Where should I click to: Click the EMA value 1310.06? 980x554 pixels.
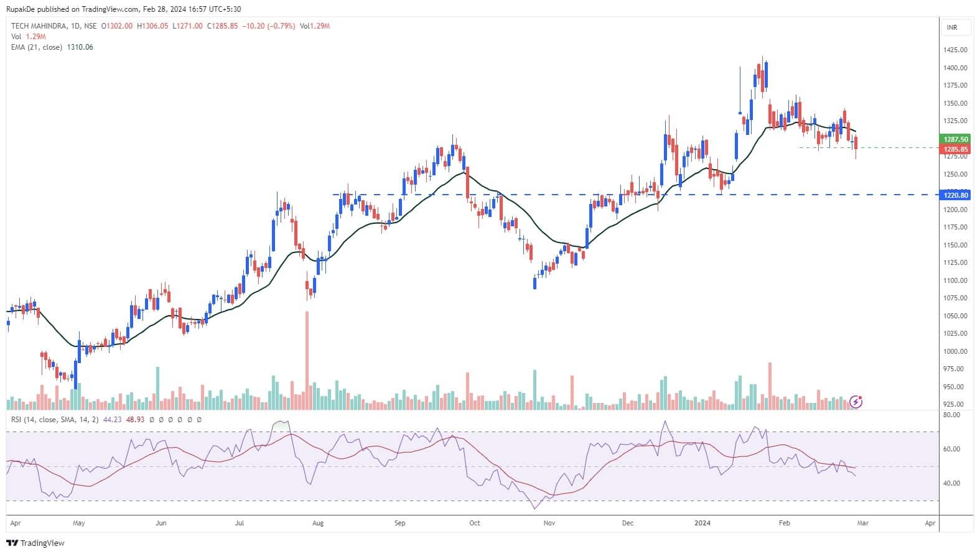79,47
